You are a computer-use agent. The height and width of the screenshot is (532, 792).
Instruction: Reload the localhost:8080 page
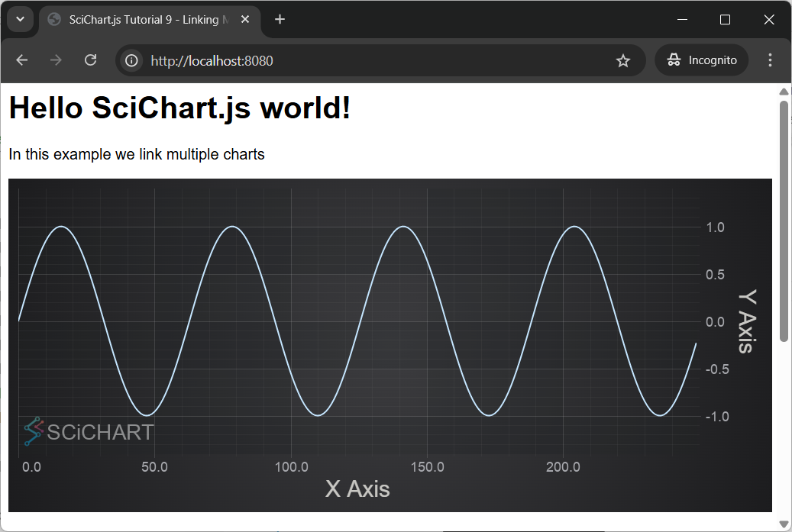90,60
